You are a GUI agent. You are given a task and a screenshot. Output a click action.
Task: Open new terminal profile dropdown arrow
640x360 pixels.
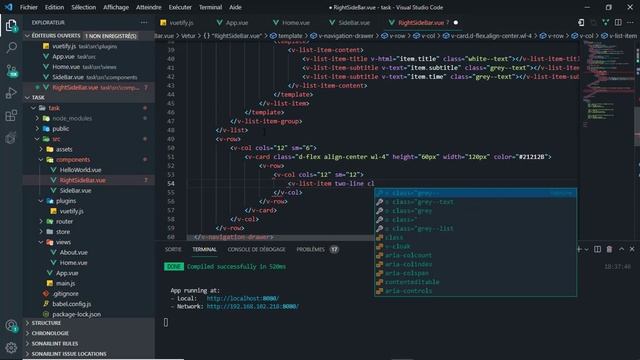(586, 249)
